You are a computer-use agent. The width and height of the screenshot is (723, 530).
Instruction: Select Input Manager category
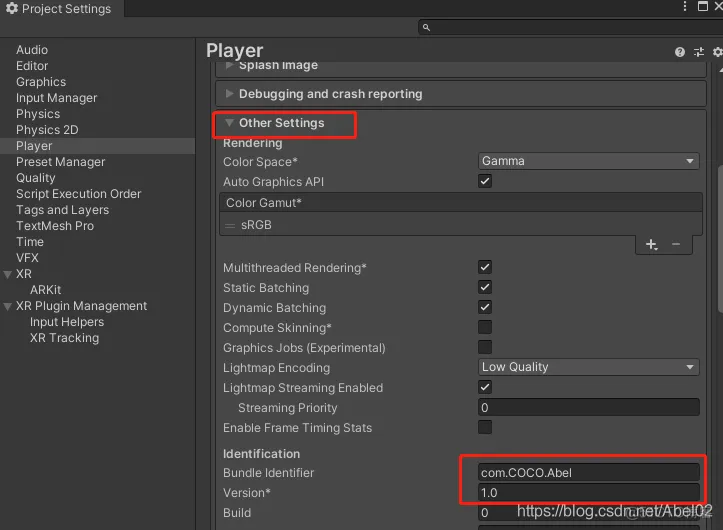(57, 98)
